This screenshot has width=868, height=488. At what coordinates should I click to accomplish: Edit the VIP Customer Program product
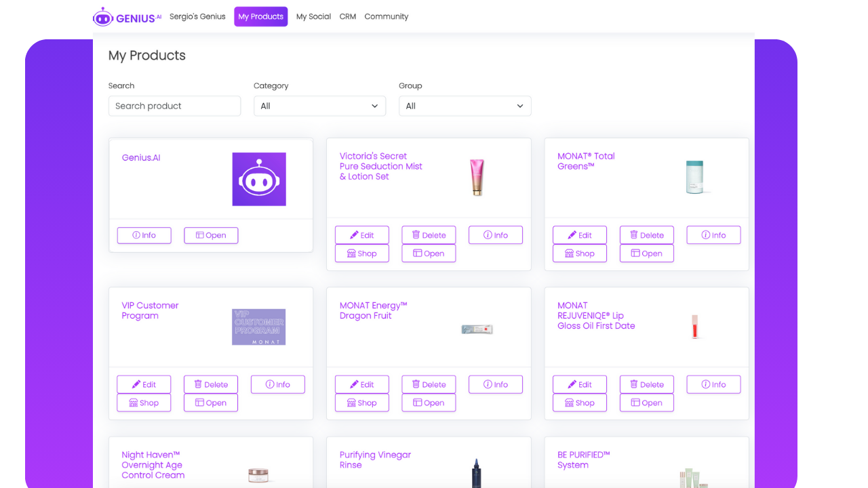point(144,384)
